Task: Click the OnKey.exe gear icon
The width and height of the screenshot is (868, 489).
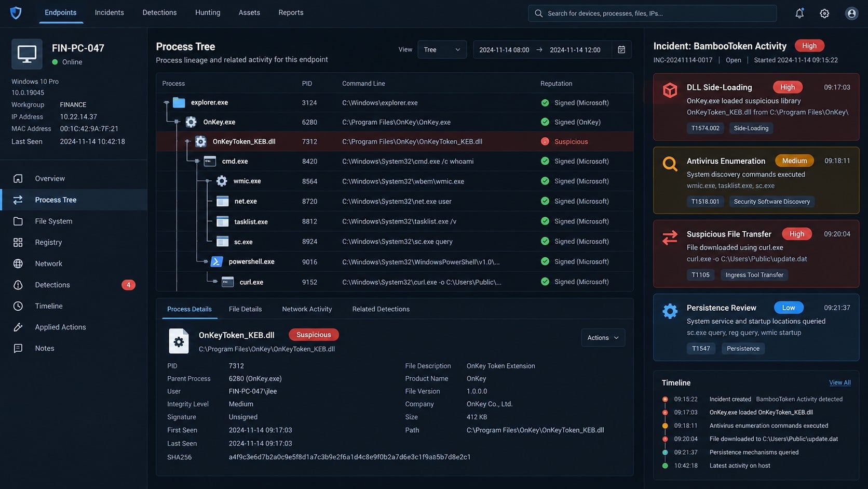Action: click(x=191, y=122)
